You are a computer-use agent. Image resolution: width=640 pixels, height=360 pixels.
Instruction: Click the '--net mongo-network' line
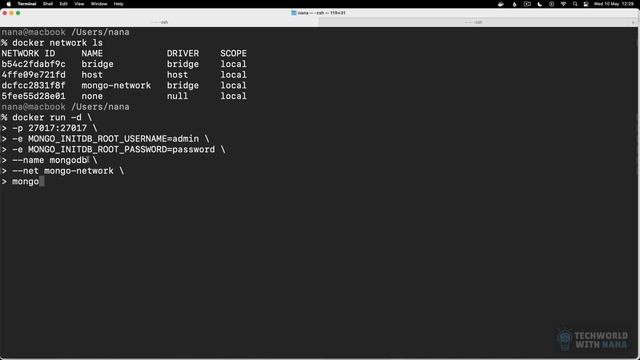pyautogui.click(x=63, y=171)
